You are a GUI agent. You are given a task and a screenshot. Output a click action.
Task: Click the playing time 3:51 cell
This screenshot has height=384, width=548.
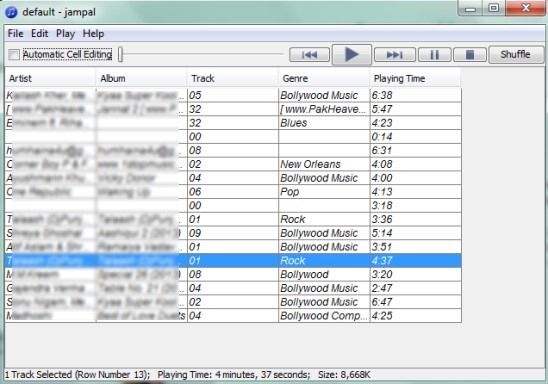coord(416,247)
